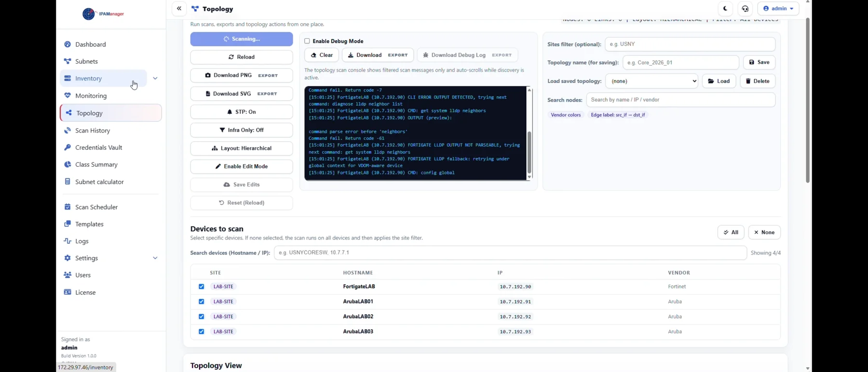Click Fortinet vendor cell
868x372 pixels.
click(x=677, y=287)
